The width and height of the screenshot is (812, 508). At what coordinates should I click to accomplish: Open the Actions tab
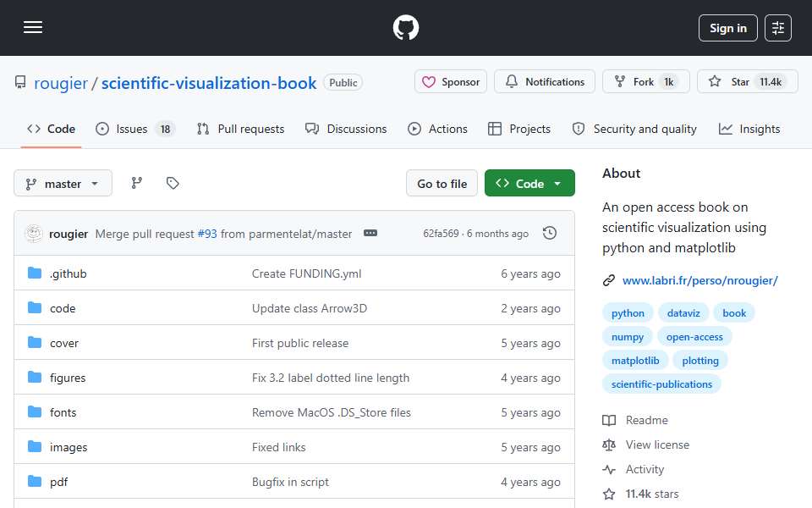437,129
